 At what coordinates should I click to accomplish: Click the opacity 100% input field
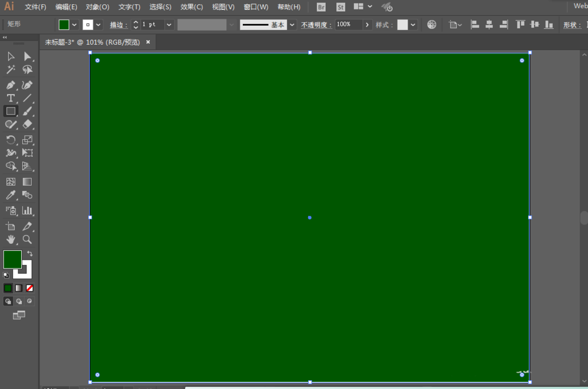pyautogui.click(x=349, y=25)
